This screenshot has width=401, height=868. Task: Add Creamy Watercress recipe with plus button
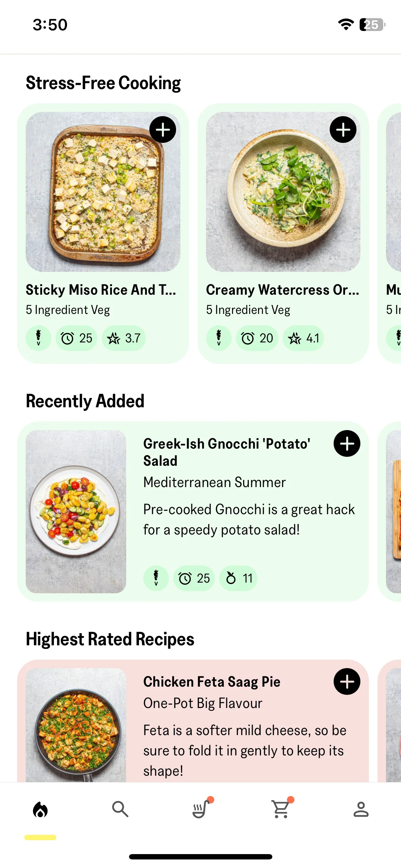(343, 130)
